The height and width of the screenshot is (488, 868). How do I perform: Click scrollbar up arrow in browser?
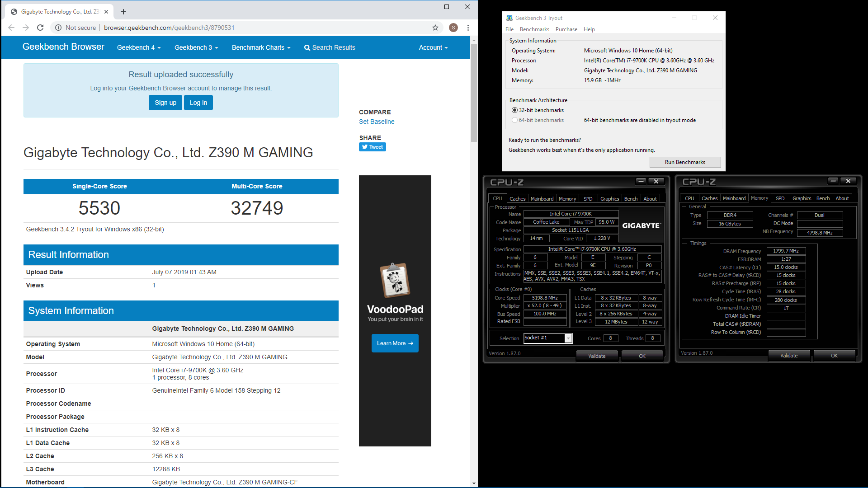[x=474, y=40]
